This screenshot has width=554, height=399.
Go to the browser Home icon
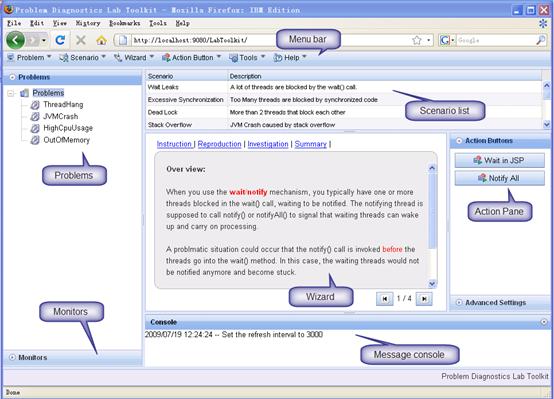coord(101,40)
